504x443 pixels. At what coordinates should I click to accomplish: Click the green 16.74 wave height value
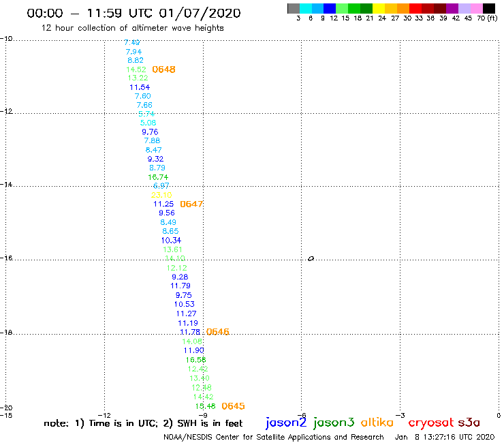click(158, 177)
